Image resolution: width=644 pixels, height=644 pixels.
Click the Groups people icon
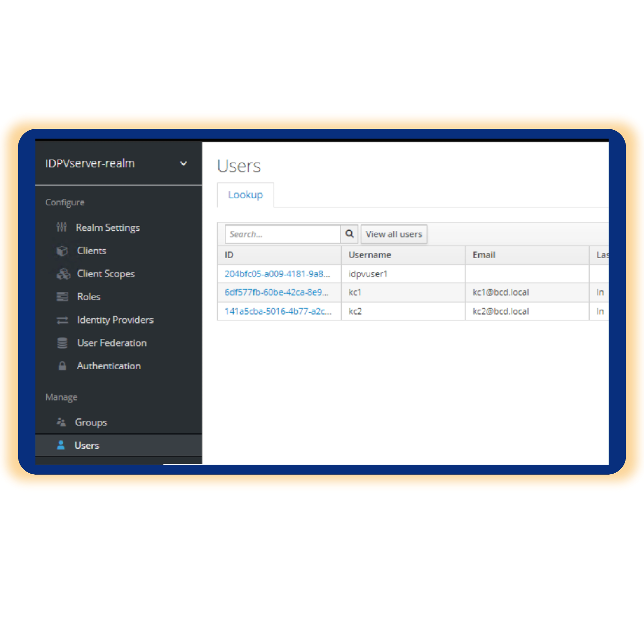[61, 422]
